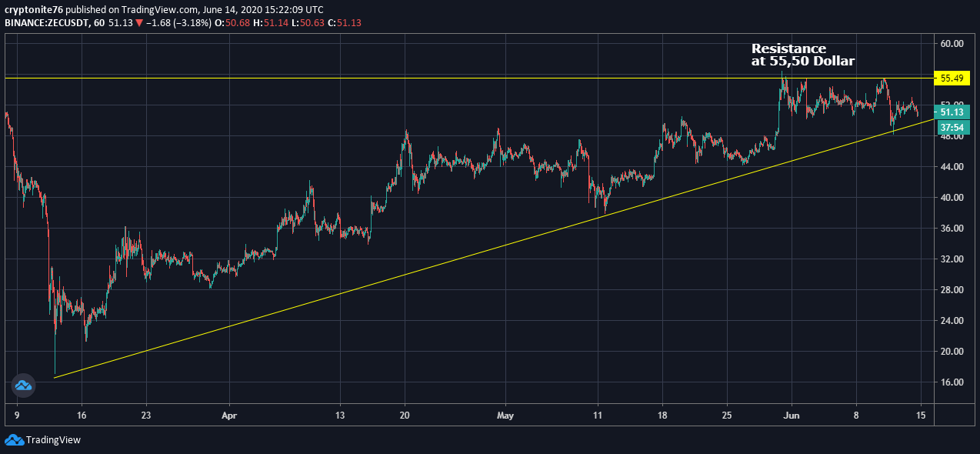Click the date label 23 on time axis
Screen dimensions: 980x454
tap(145, 414)
